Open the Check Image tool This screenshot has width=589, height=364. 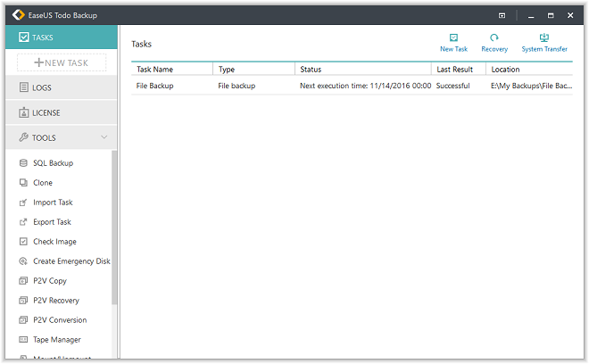(x=54, y=242)
